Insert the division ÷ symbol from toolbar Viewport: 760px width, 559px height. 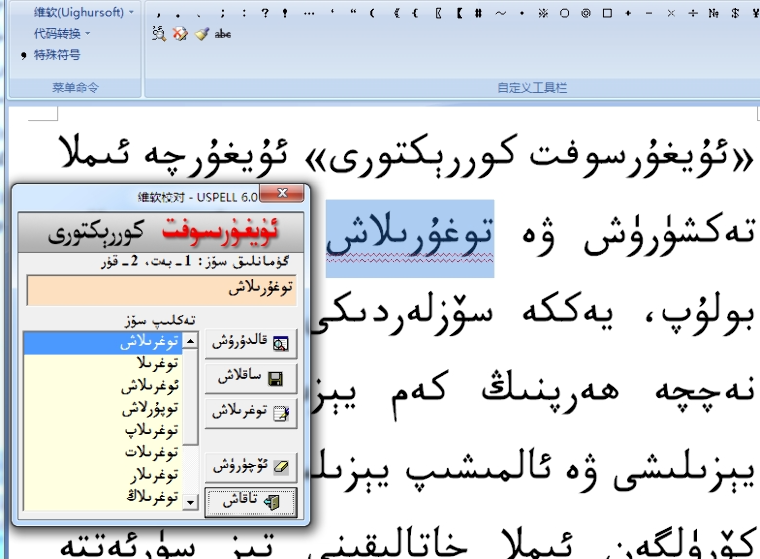pos(694,13)
